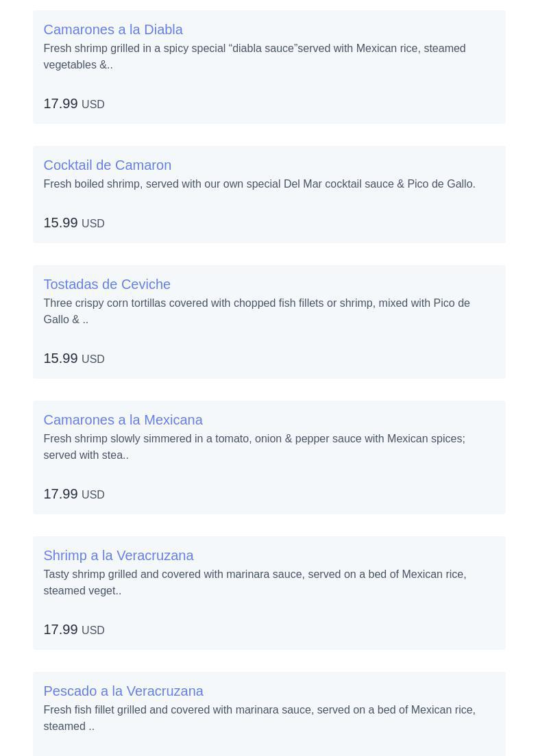Click the Cocktail de Camaron description
This screenshot has width=538, height=756.
coord(259,184)
